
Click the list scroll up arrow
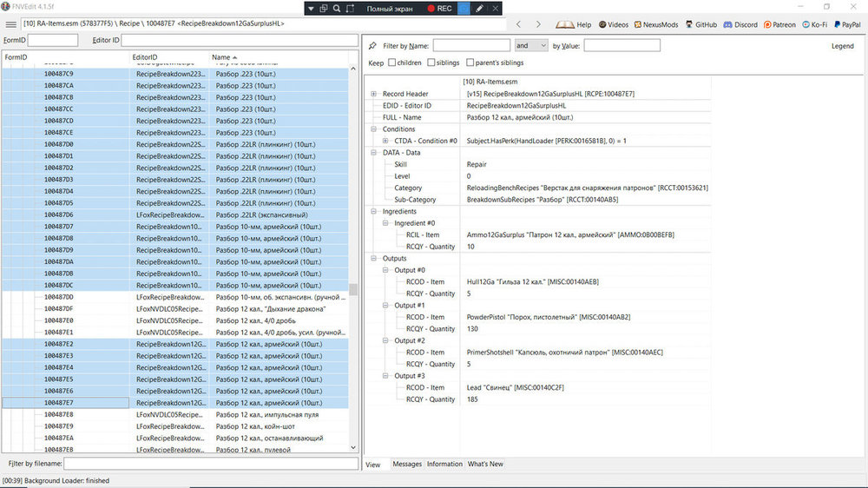point(353,69)
